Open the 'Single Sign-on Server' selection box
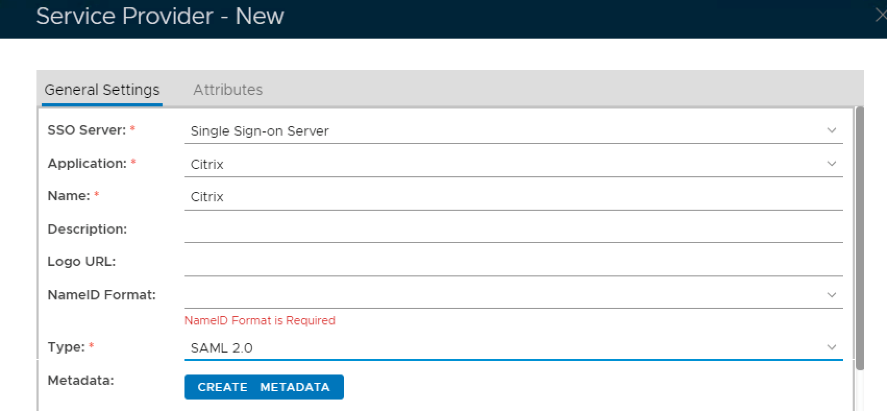Image resolution: width=887 pixels, height=411 pixels. [500, 131]
